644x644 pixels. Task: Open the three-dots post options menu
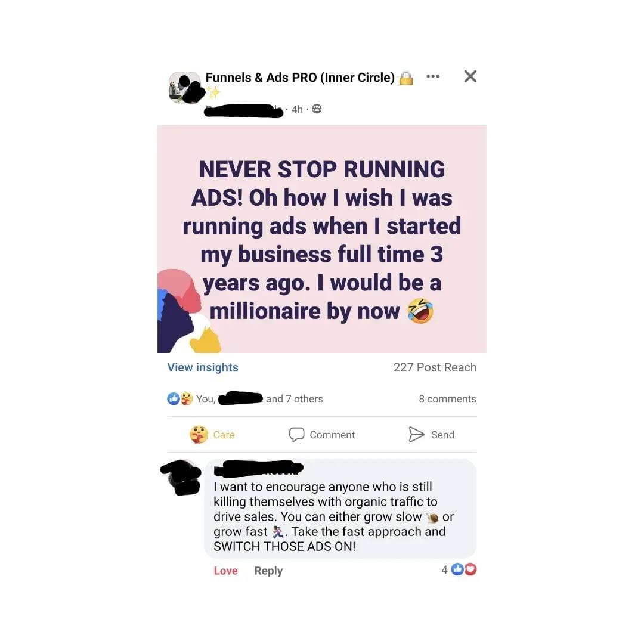433,76
